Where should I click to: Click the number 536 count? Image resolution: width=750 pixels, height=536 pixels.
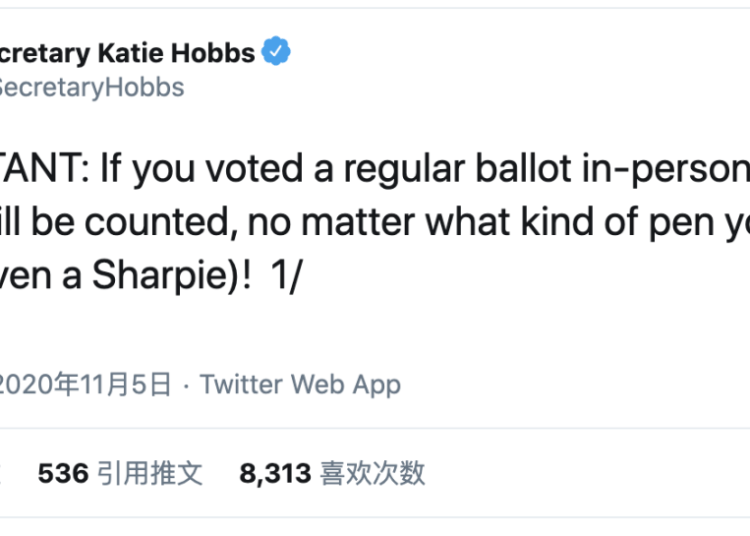63,473
